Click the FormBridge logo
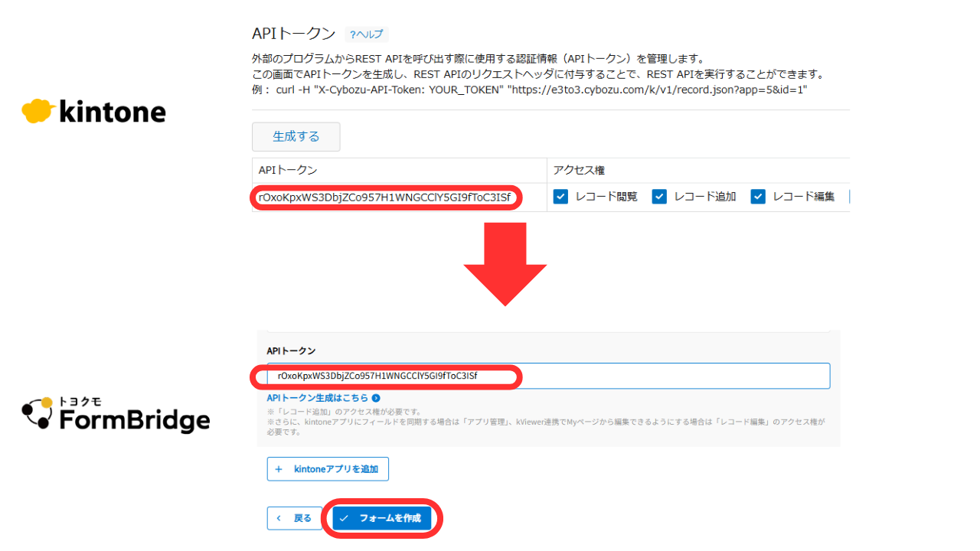 115,414
